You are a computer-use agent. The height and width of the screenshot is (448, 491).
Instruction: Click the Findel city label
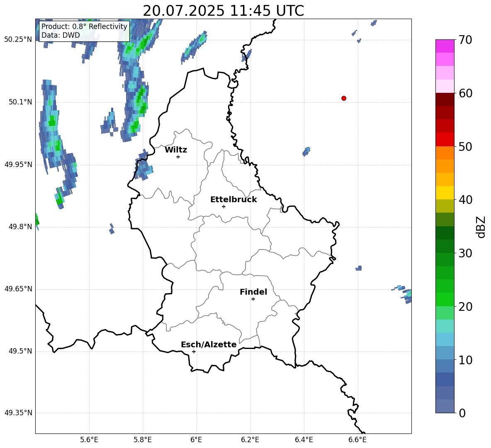(253, 292)
